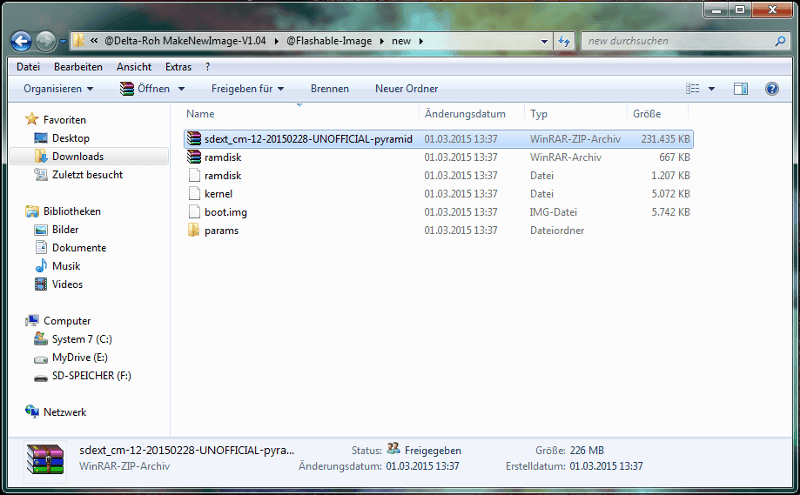Open subfolder arrow after 'new' breadcrumb
The width and height of the screenshot is (800, 495).
[421, 41]
